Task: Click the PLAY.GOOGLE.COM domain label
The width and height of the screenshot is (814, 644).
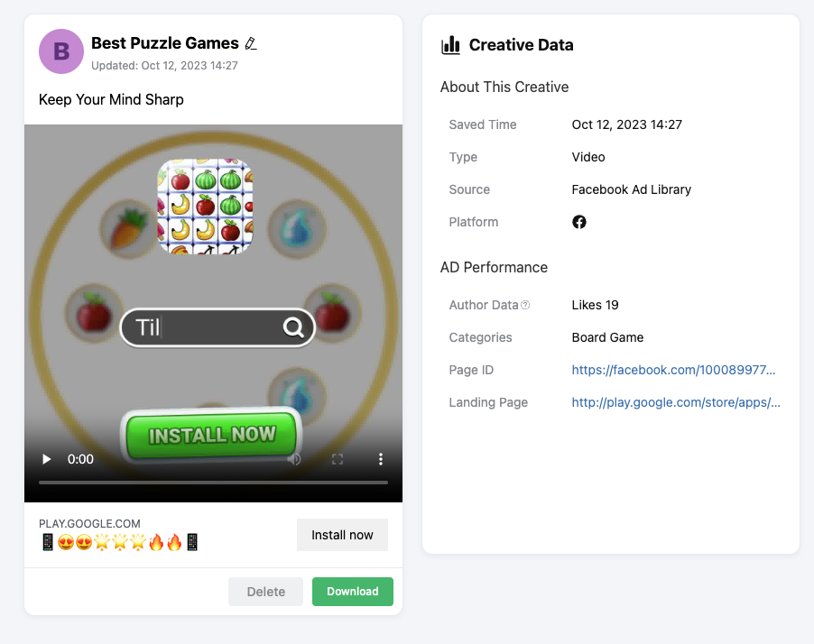Action: (89, 523)
